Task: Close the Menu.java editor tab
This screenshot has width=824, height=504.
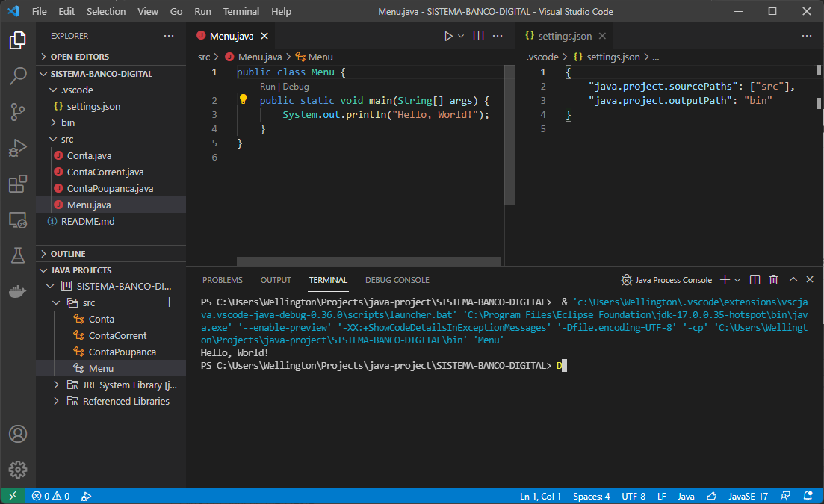Action: tap(265, 37)
